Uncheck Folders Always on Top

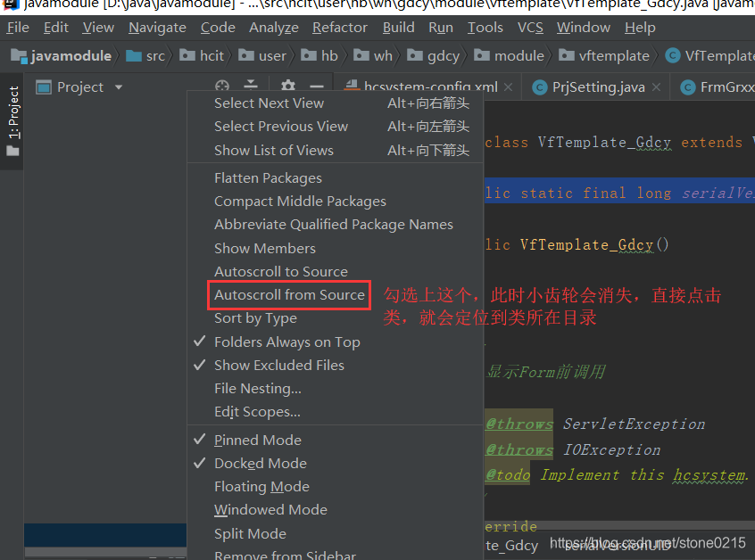point(336,342)
